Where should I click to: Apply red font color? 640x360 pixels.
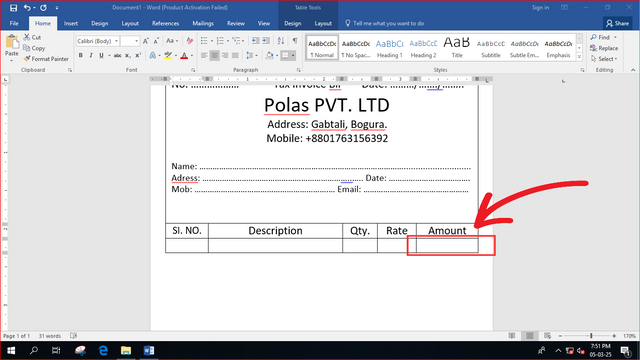pyautogui.click(x=184, y=56)
